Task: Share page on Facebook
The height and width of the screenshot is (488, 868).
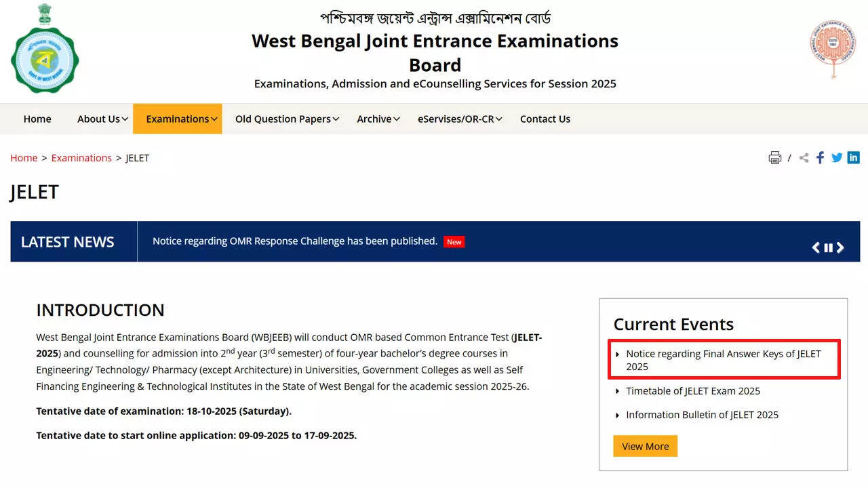Action: (821, 158)
